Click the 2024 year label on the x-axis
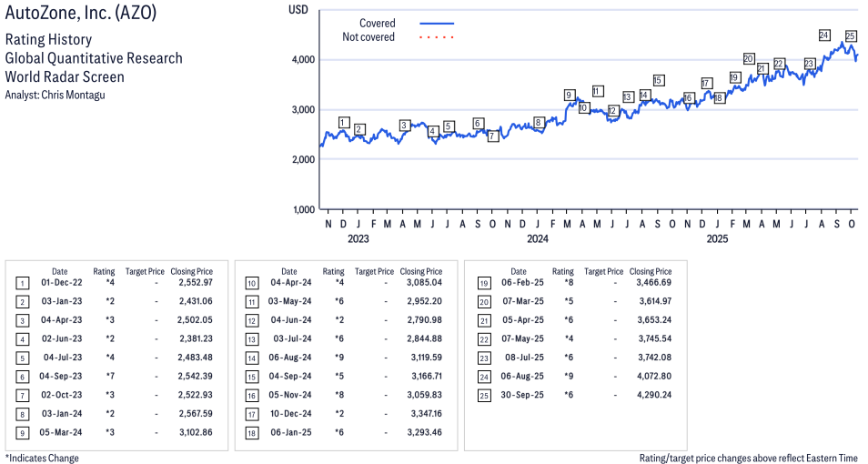Image resolution: width=868 pixels, height=464 pixels. 538,240
